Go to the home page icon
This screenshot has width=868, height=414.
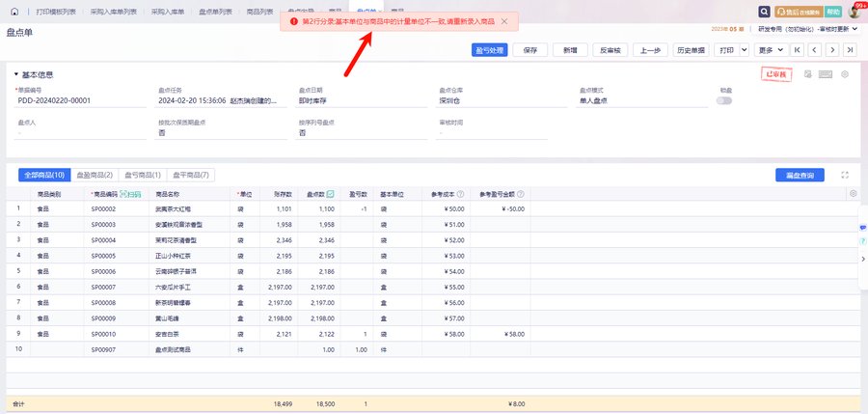[x=14, y=12]
